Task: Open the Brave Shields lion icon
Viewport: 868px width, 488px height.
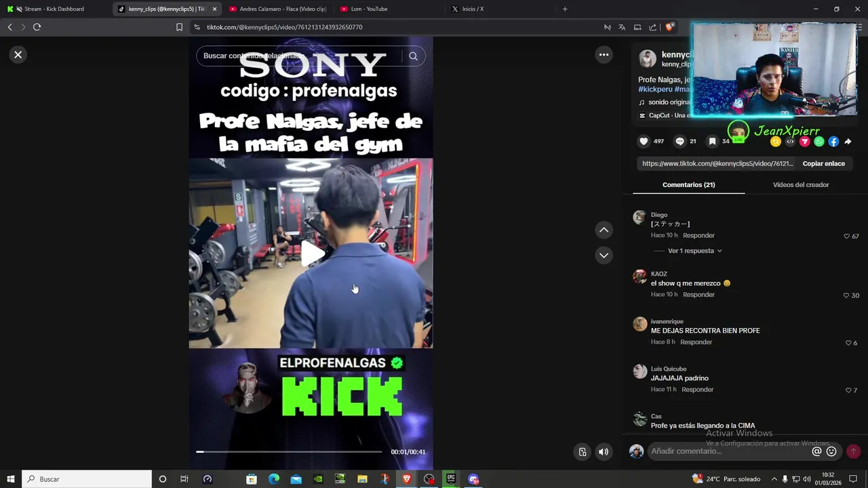Action: (x=669, y=27)
